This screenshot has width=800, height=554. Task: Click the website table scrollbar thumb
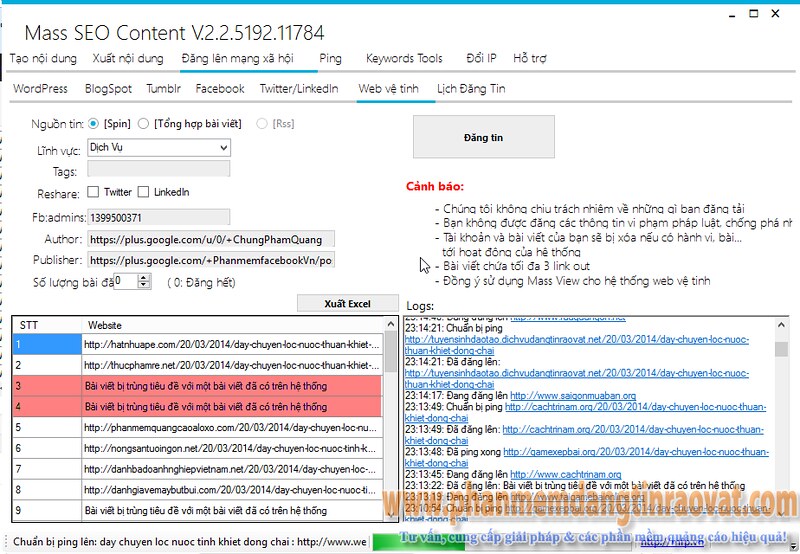tap(391, 351)
